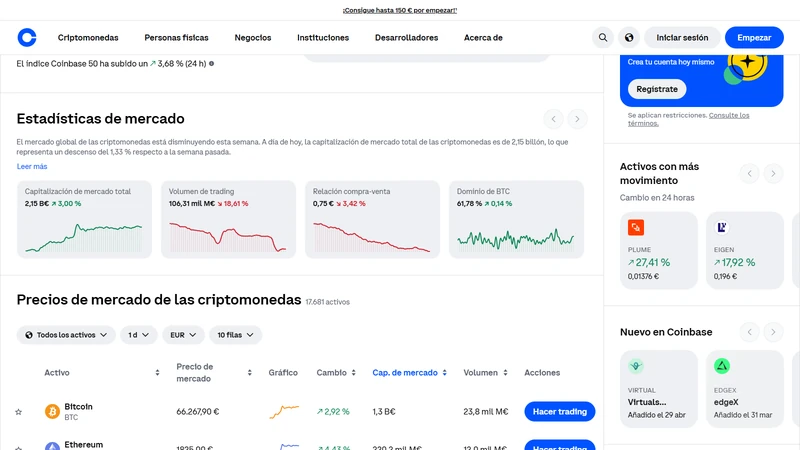This screenshot has height=450, width=800.
Task: Click PLUME 27,41 % change value
Action: point(649,263)
